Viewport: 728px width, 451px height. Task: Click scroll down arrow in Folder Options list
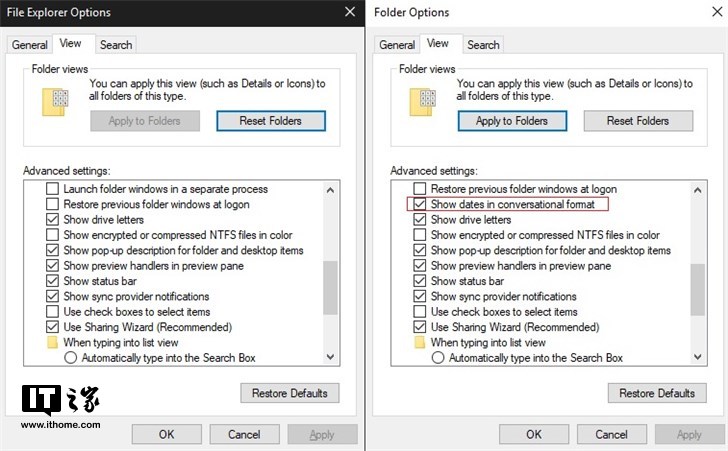[697, 357]
